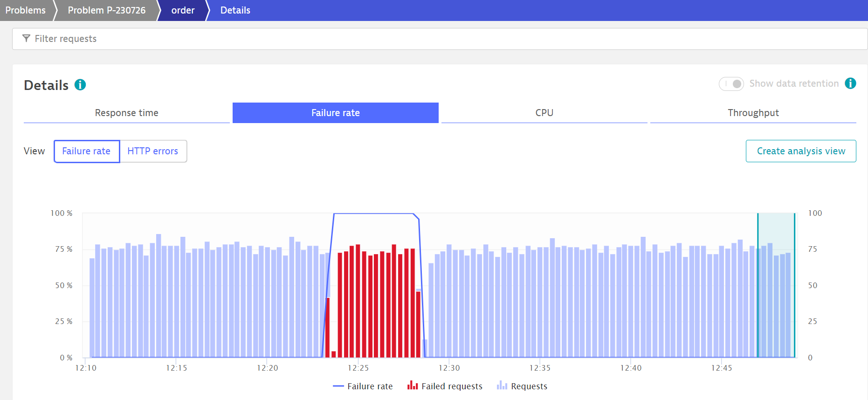Open the order breadcrumb item
Image resolution: width=868 pixels, height=400 pixels.
click(x=183, y=10)
